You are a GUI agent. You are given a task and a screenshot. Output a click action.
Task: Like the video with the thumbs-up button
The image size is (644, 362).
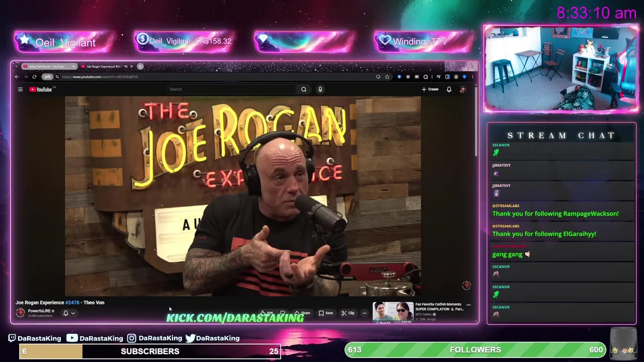coord(267,313)
